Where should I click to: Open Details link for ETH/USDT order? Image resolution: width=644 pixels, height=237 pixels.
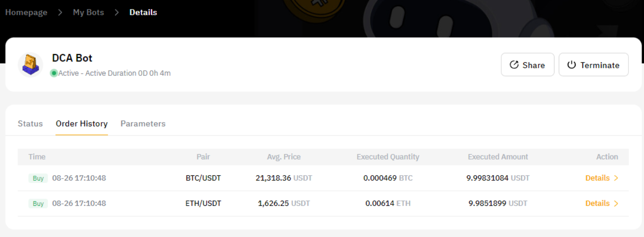(x=597, y=204)
